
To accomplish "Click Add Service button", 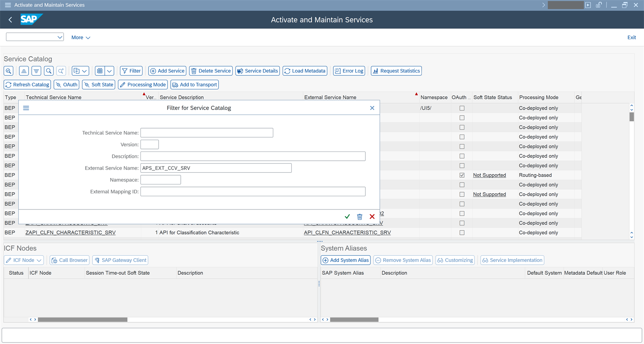I will click(167, 71).
